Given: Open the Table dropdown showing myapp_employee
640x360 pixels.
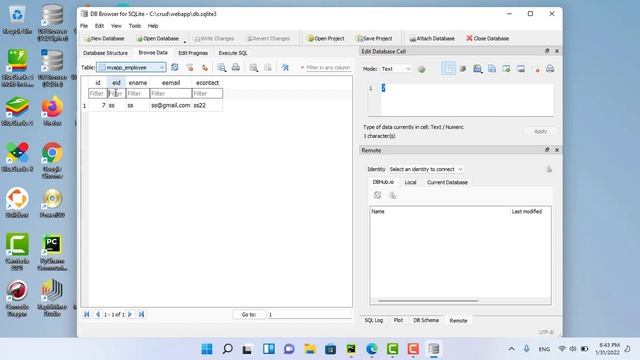Looking at the screenshot, I should point(131,67).
